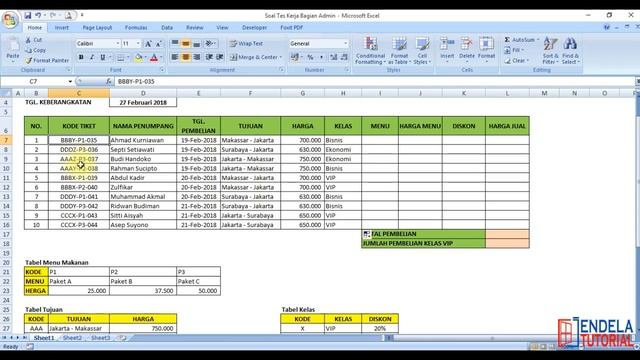The height and width of the screenshot is (360, 640).
Task: Apply the yellow fill color
Action: 138,58
